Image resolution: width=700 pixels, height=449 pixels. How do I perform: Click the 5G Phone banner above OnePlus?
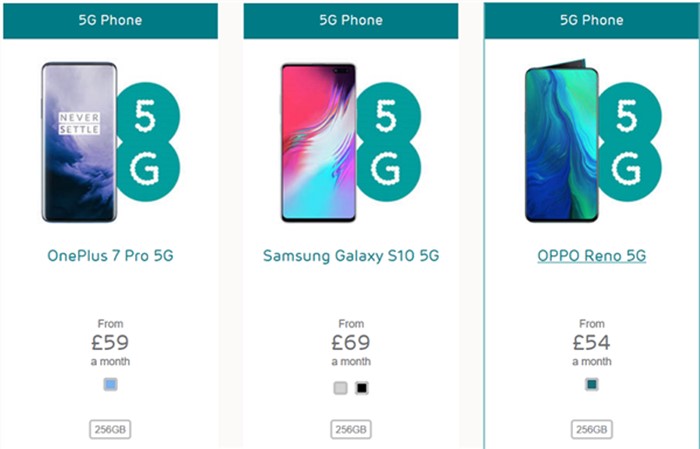click(110, 21)
